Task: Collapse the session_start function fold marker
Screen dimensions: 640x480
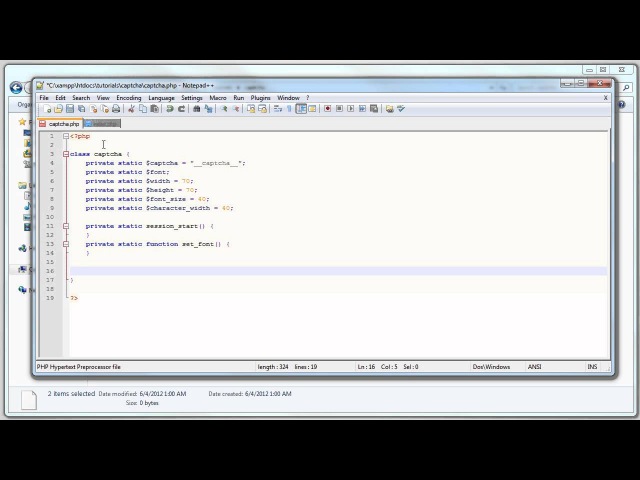Action: [66, 226]
